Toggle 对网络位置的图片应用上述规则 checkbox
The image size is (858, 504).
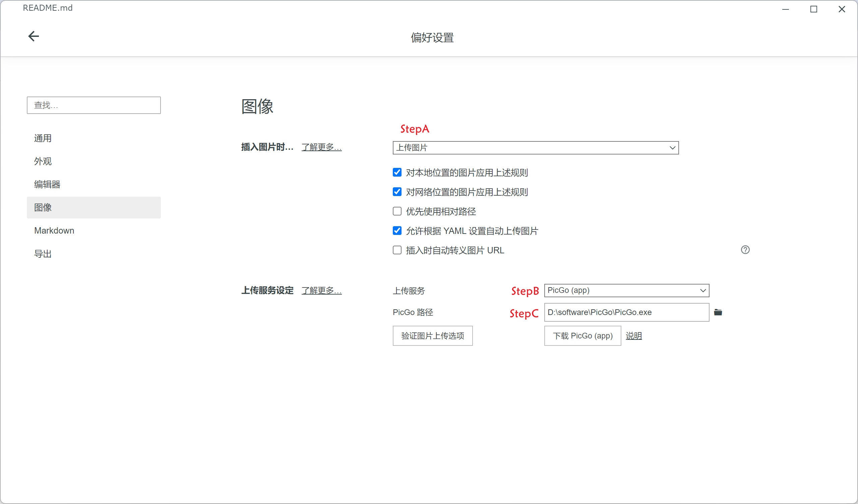tap(397, 192)
